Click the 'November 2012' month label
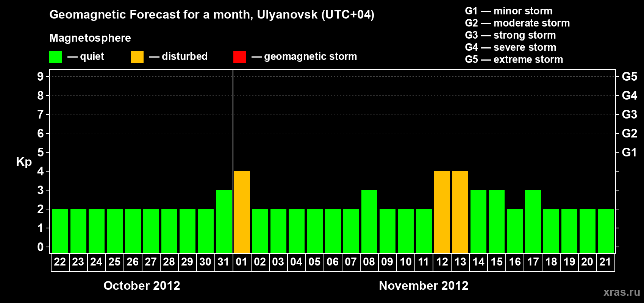The image size is (644, 303). point(424,286)
